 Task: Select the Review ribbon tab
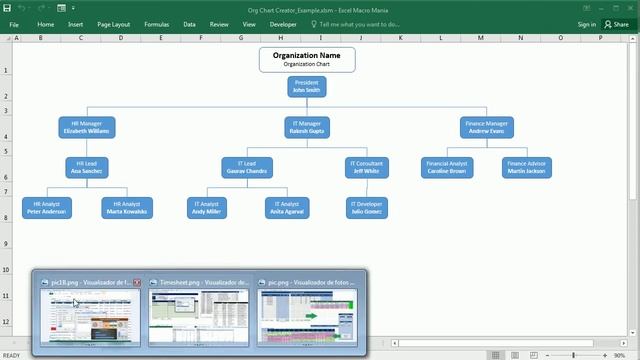219,24
